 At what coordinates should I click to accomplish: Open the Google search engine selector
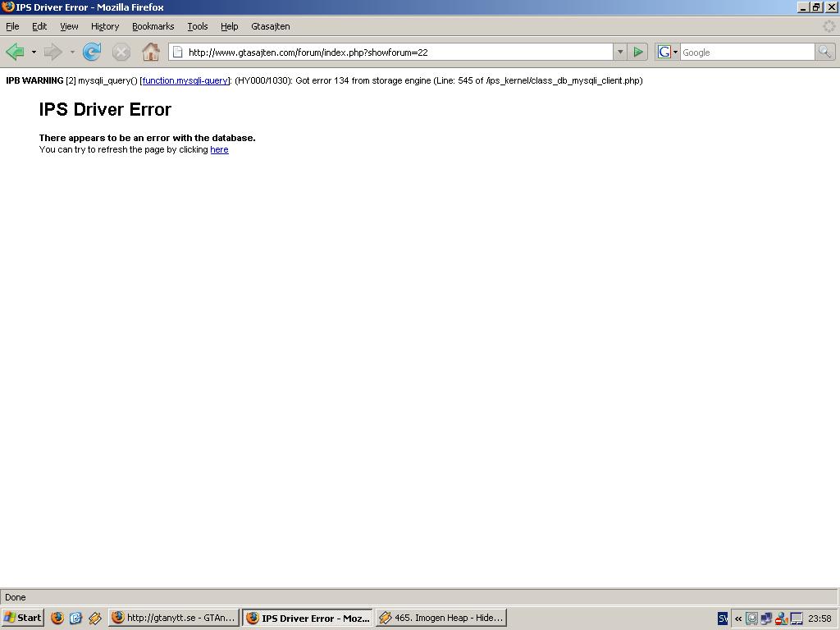tap(668, 52)
